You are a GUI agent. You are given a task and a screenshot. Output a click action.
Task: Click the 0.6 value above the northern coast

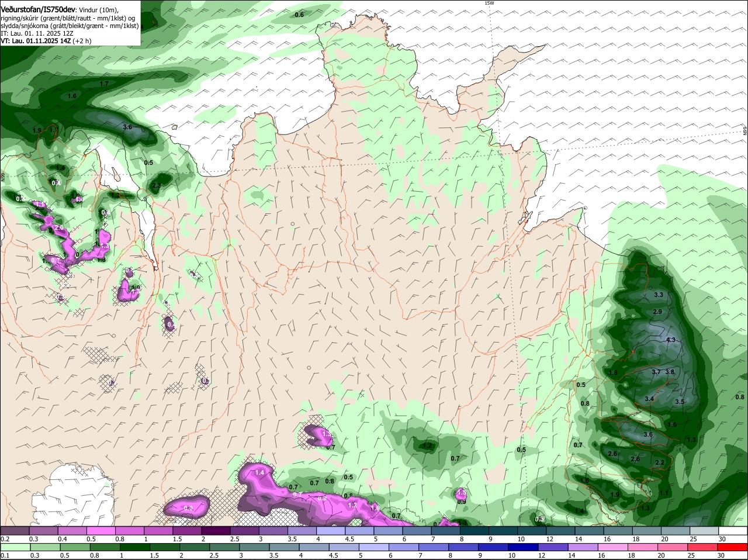pos(299,14)
